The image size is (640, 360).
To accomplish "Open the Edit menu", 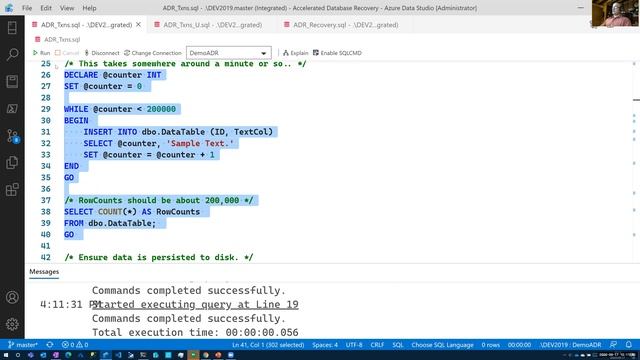I will click(46, 8).
